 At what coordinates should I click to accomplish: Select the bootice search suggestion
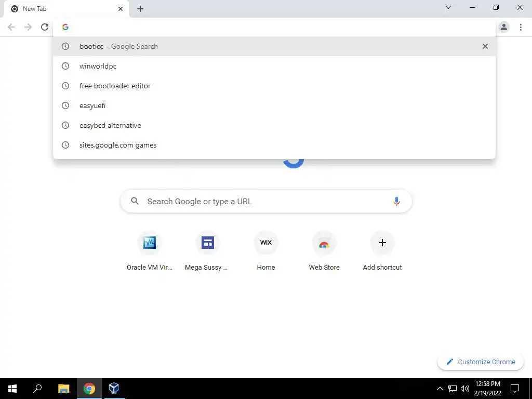coord(274,46)
